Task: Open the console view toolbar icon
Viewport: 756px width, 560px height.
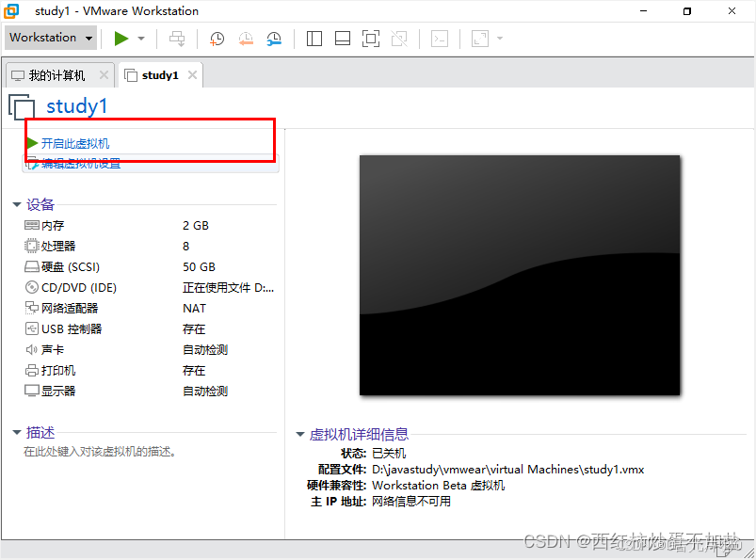Action: pyautogui.click(x=440, y=39)
